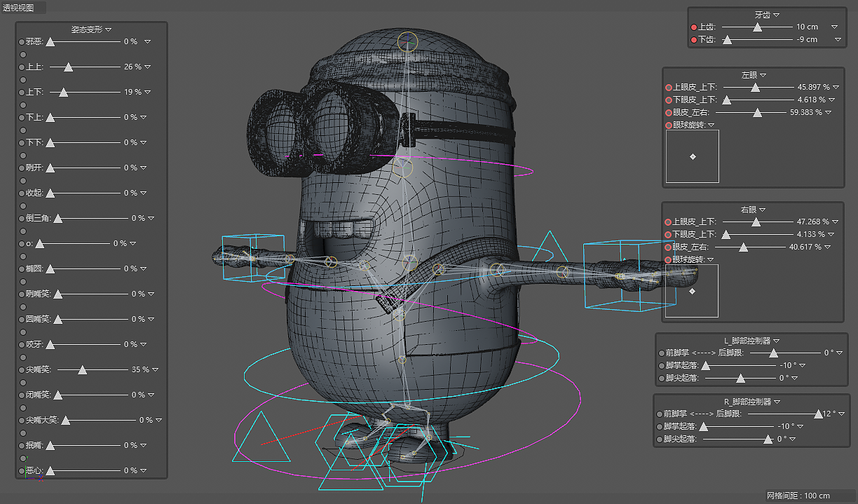Collapse the 牙齿 panel header arrow
This screenshot has height=504, width=858.
coord(777,15)
